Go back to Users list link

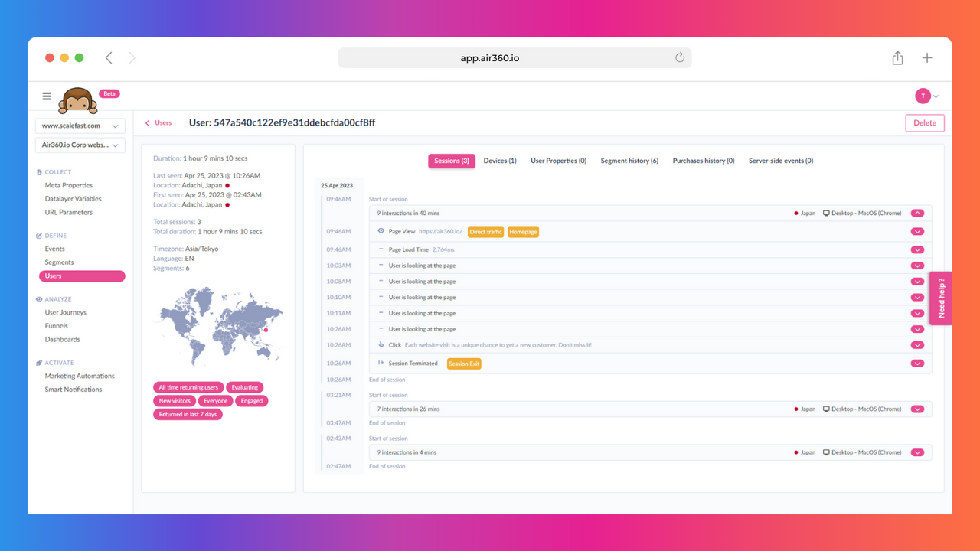[x=158, y=122]
